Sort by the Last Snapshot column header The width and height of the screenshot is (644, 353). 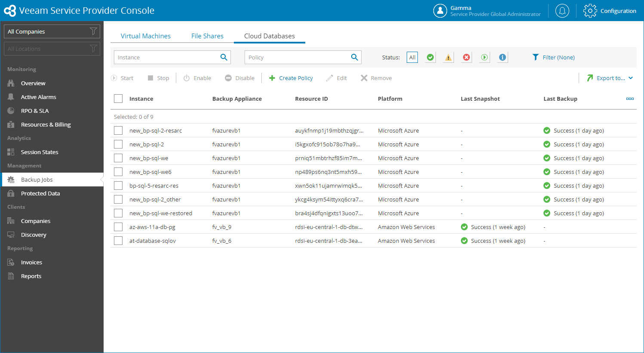(x=480, y=99)
